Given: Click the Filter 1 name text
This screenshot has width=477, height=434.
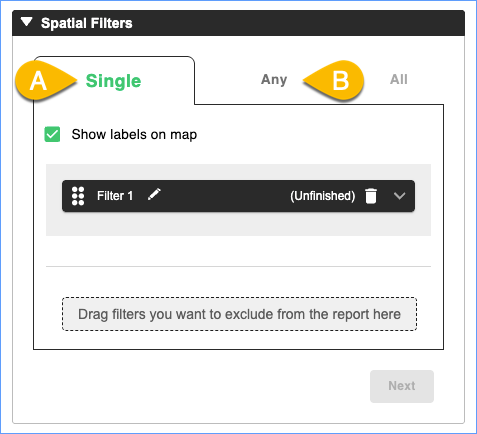Looking at the screenshot, I should pyautogui.click(x=115, y=196).
